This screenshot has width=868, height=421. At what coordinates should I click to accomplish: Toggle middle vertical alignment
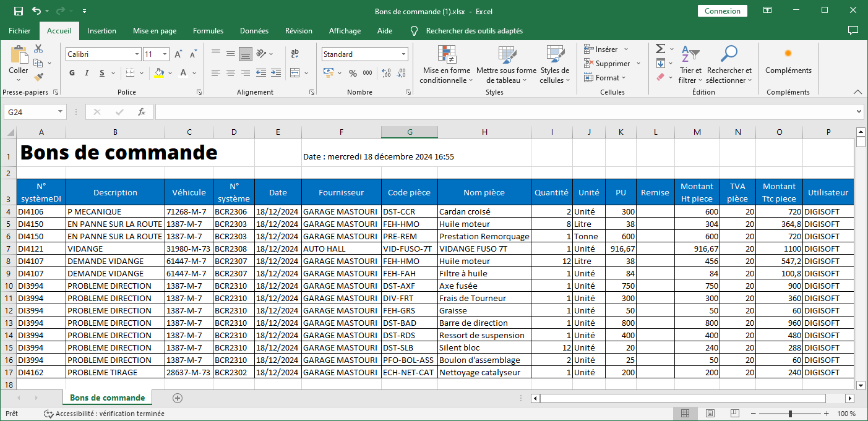pos(231,53)
